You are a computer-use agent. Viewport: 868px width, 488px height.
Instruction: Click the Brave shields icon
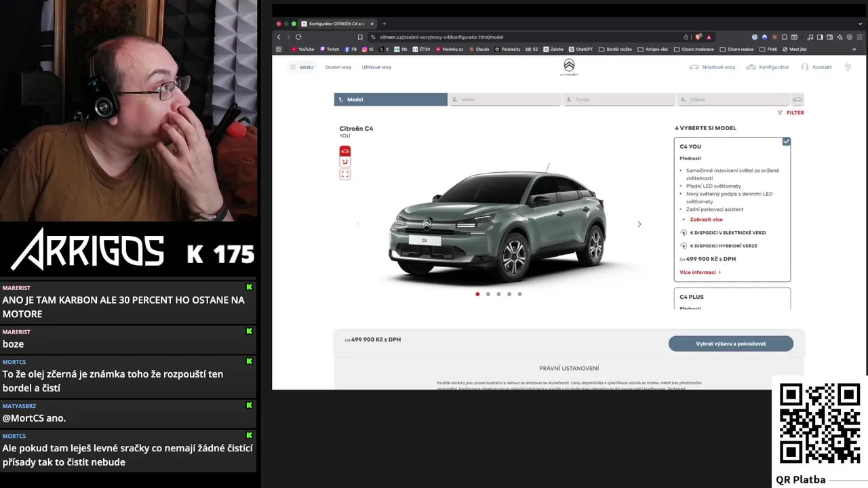pyautogui.click(x=698, y=37)
